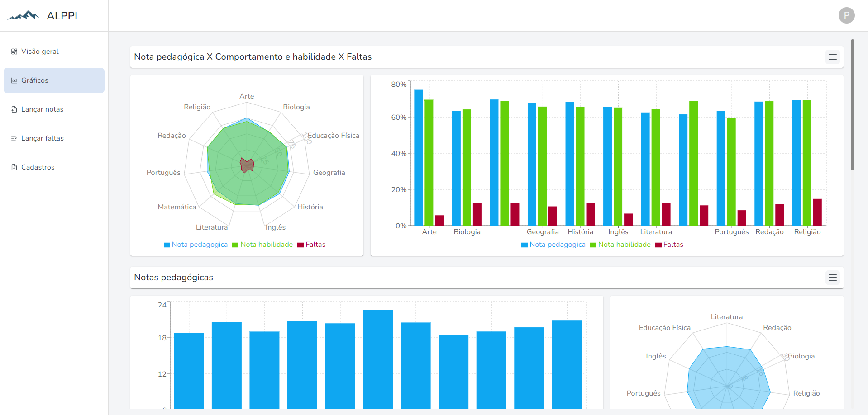Image resolution: width=868 pixels, height=415 pixels.
Task: Go to Visão geral page
Action: click(54, 52)
